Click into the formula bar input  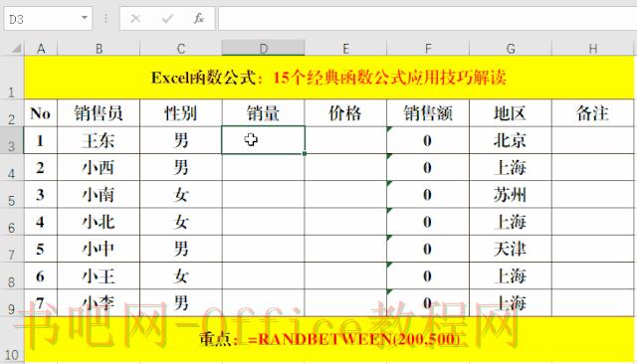coord(427,19)
